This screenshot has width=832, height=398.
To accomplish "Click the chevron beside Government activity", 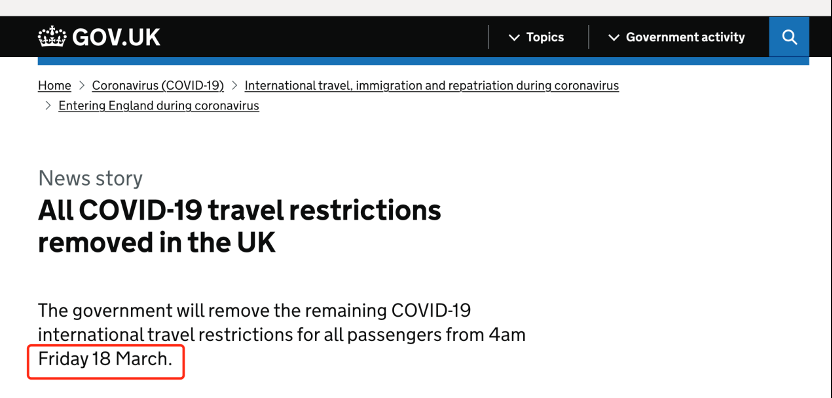I will click(613, 38).
